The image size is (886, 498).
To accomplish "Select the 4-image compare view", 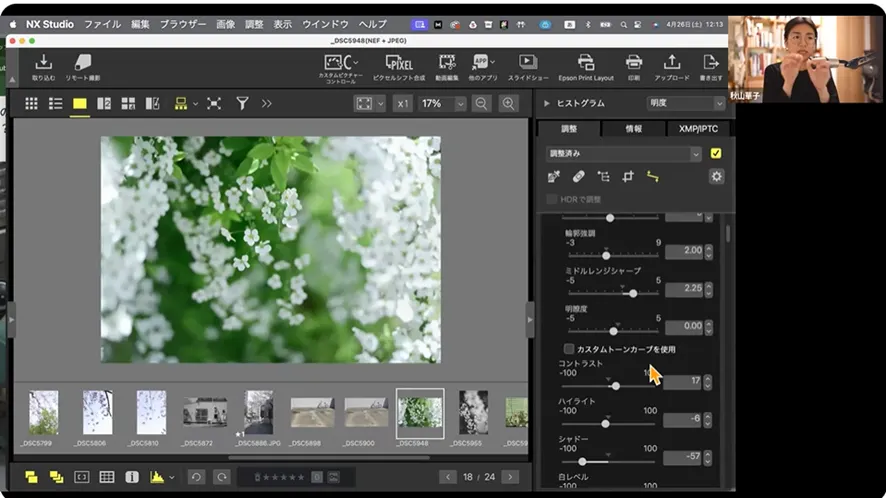I will pyautogui.click(x=128, y=103).
